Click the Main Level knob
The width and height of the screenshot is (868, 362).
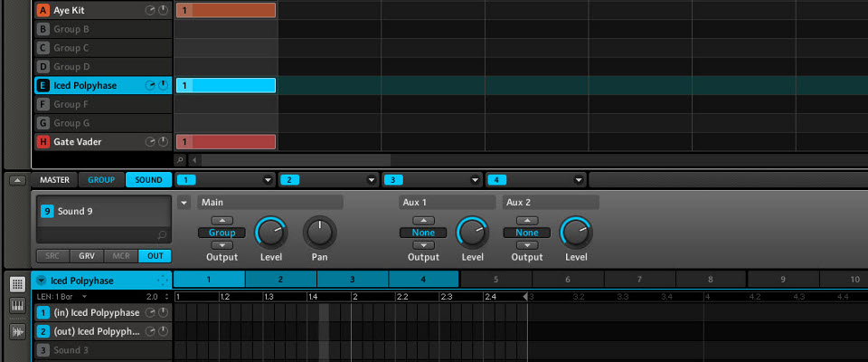tap(270, 233)
